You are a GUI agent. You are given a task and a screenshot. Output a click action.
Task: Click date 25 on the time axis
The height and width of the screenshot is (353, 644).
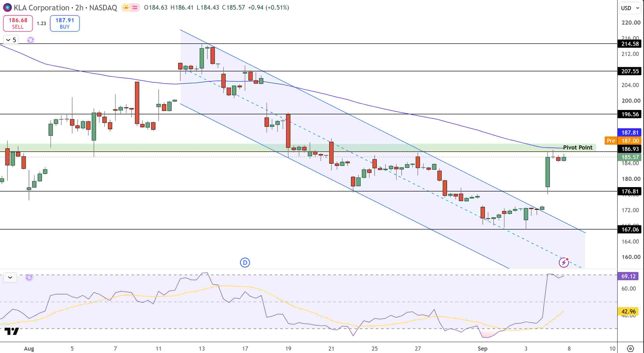coord(375,348)
